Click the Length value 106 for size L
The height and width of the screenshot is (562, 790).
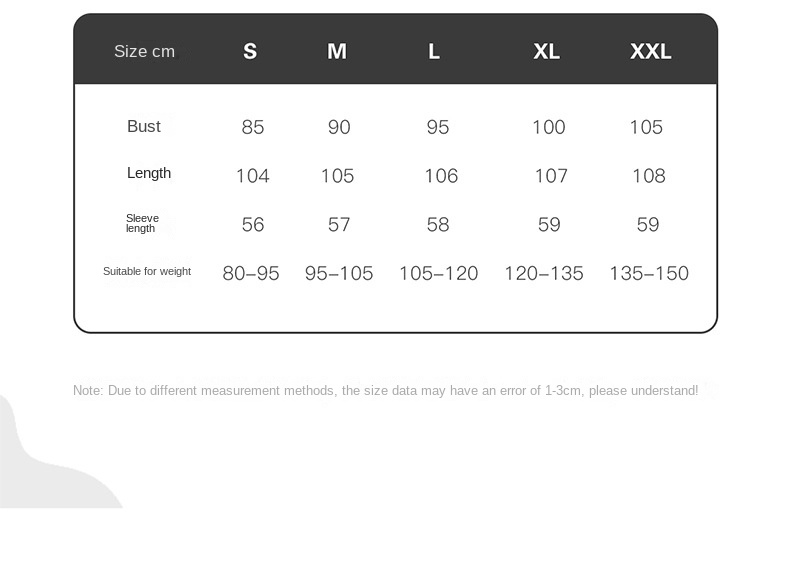coord(441,176)
